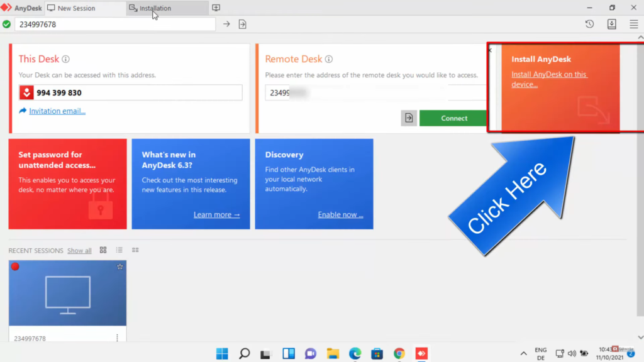Click the connect arrow next to address bar
The height and width of the screenshot is (362, 644).
[226, 24]
